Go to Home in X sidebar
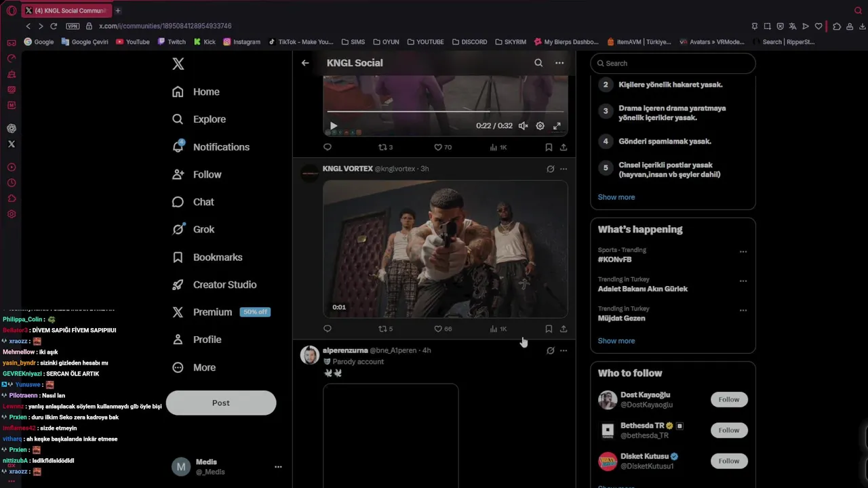 (x=196, y=91)
